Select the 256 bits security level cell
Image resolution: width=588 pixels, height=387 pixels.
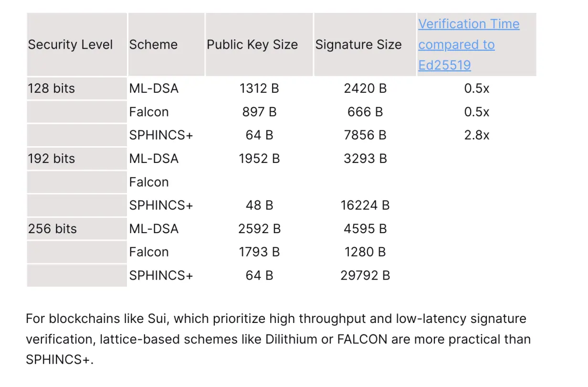pyautogui.click(x=52, y=229)
